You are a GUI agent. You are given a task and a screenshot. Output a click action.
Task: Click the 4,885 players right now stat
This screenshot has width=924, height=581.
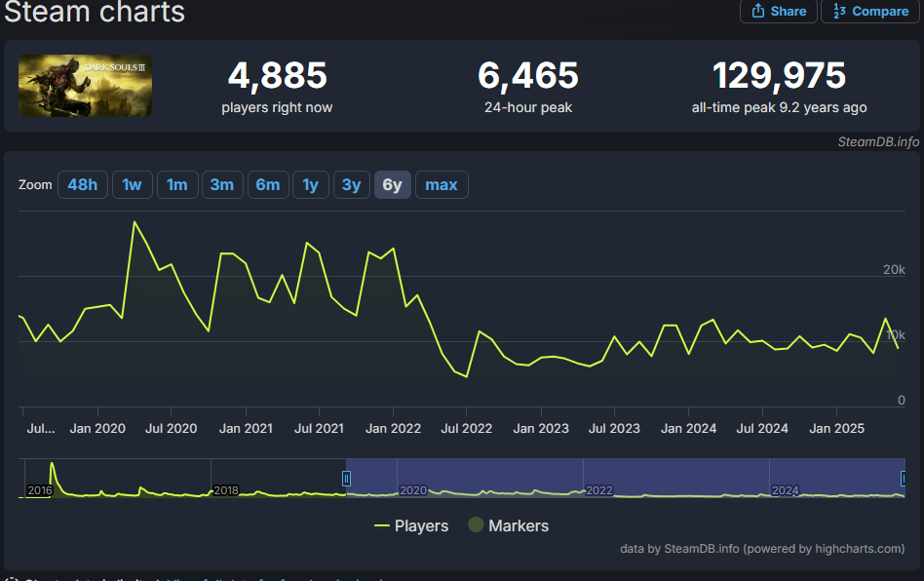click(x=277, y=86)
